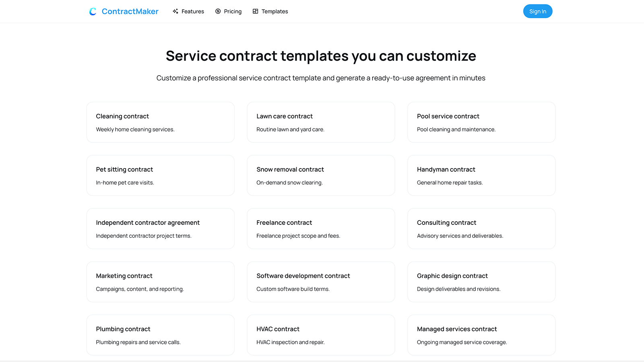Click the sparkle icon beside Features
This screenshot has height=362, width=644.
point(175,11)
